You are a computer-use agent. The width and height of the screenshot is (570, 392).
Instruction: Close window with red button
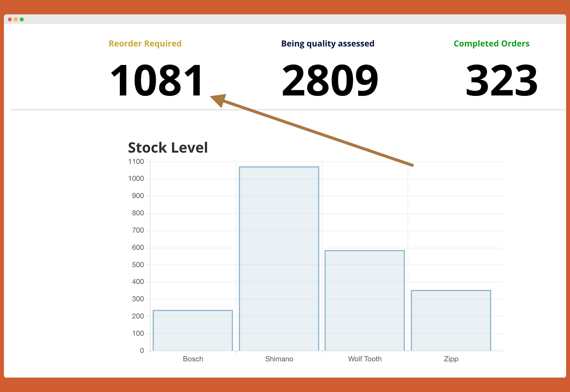point(10,19)
